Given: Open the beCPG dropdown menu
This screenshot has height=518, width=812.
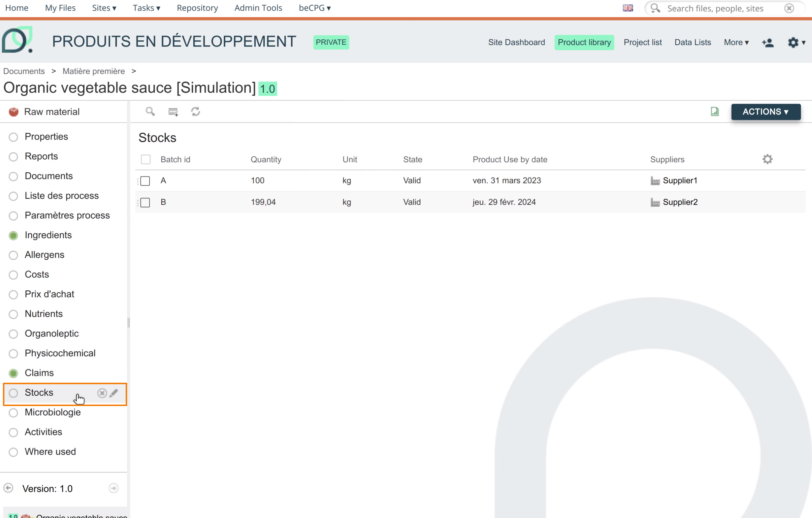Looking at the screenshot, I should (315, 8).
